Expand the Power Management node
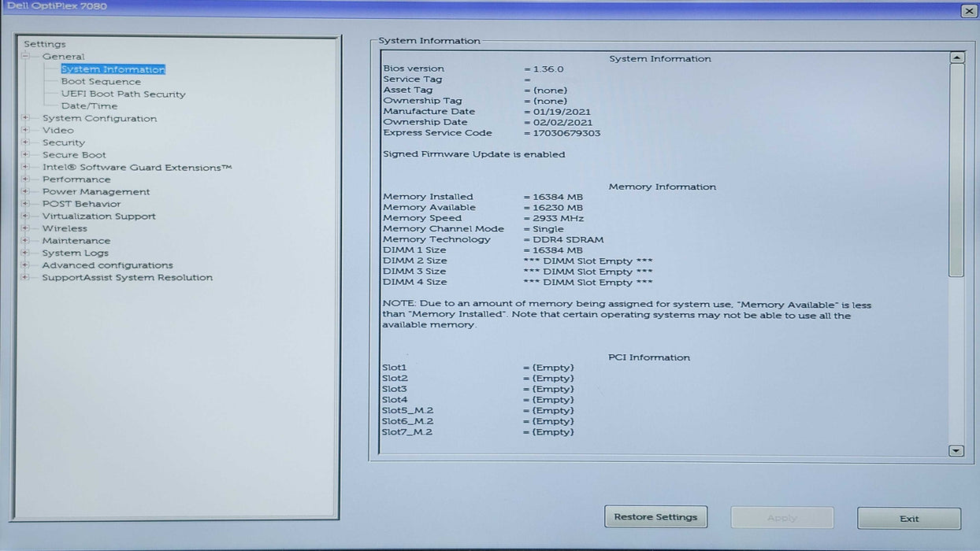The image size is (980, 551). point(26,192)
